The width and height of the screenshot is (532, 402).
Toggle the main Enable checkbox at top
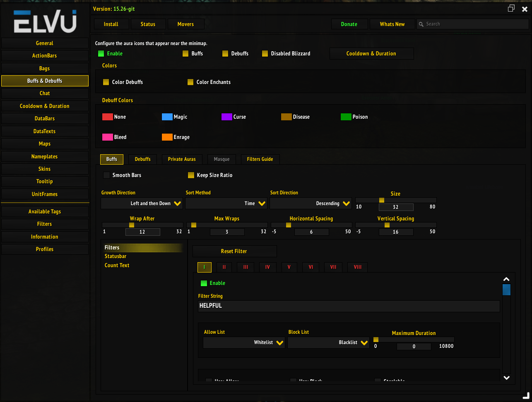(101, 53)
